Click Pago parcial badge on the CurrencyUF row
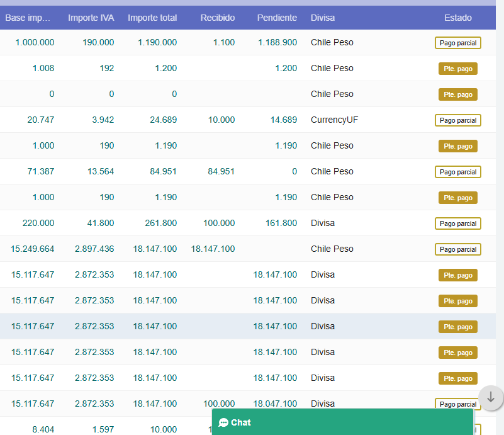504x435 pixels. tap(457, 120)
